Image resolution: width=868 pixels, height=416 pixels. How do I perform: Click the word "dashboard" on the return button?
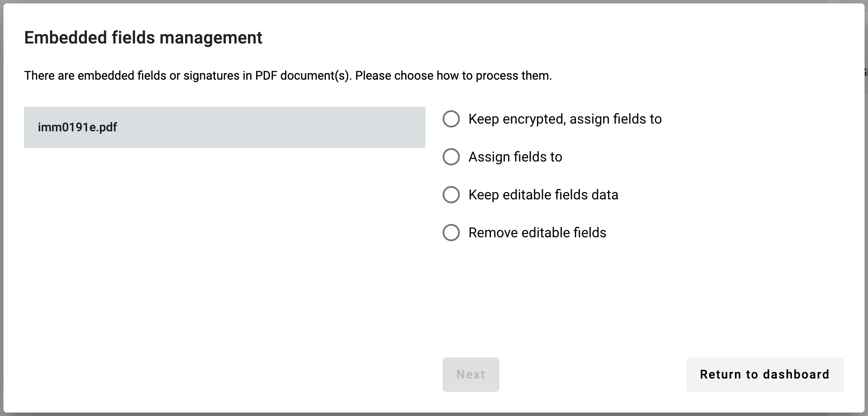coord(796,375)
